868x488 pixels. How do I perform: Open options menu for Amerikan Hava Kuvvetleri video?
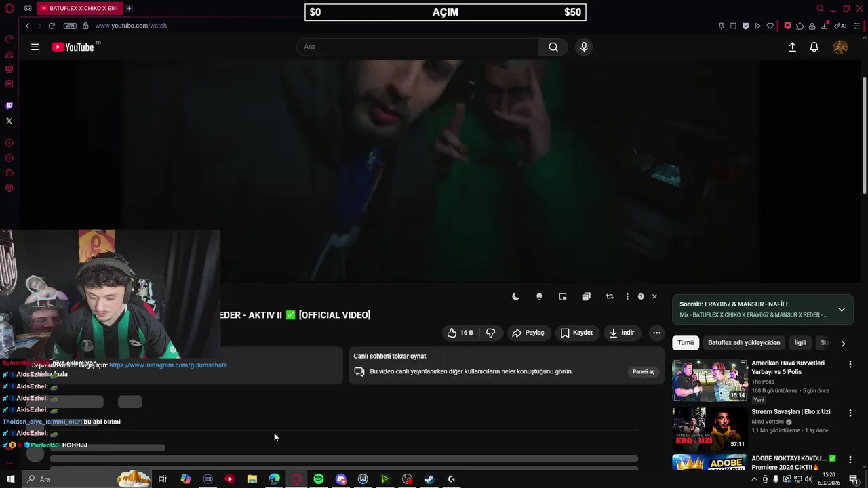click(x=850, y=364)
